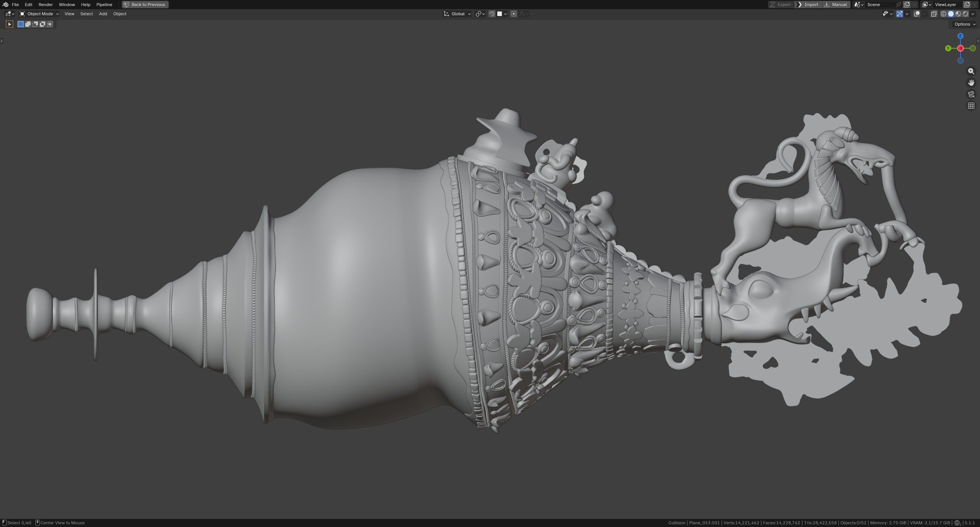Expand the sidebar with right edge arrow
The height and width of the screenshot is (527, 980).
(x=978, y=41)
